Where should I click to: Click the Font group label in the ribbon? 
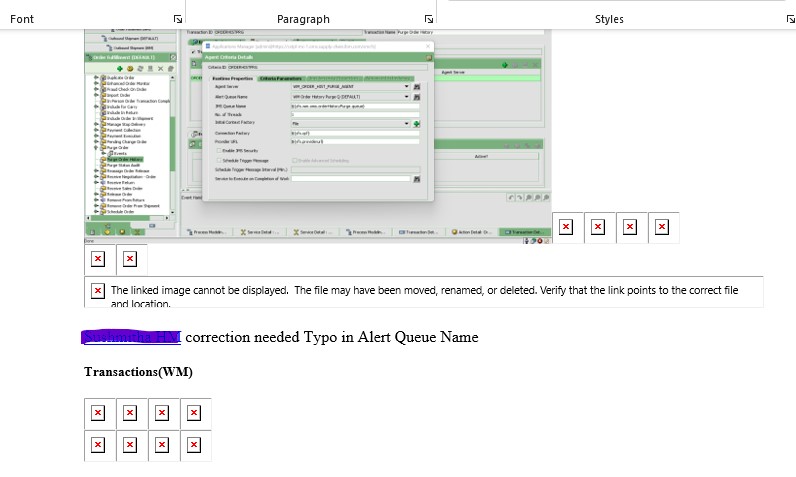(22, 19)
